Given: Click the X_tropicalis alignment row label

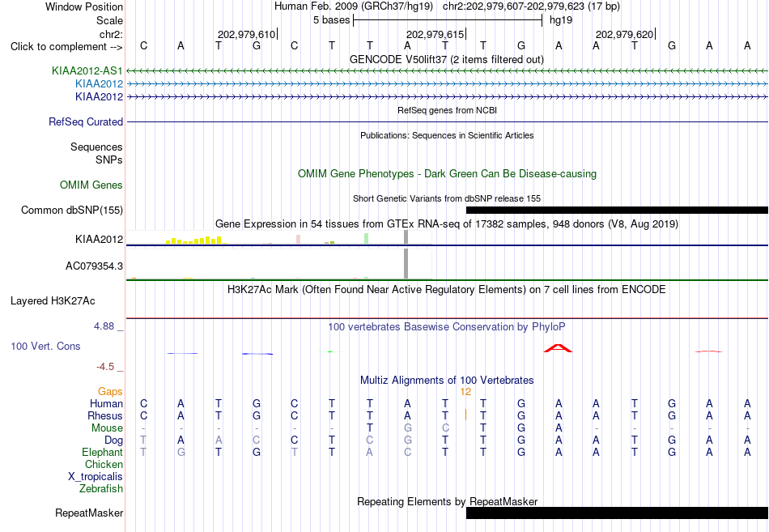Looking at the screenshot, I should [x=96, y=477].
